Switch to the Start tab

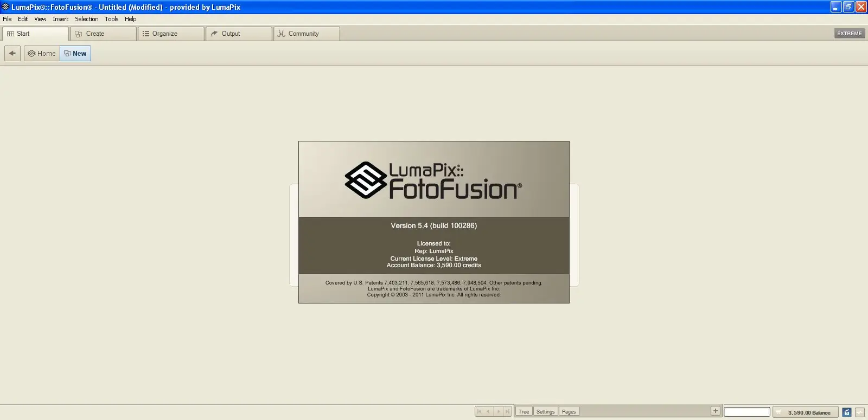coord(36,34)
